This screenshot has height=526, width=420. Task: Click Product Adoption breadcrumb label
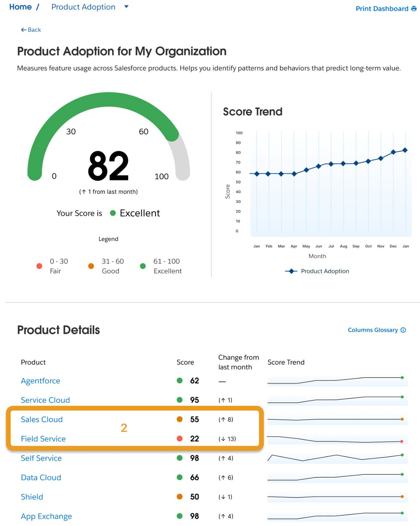click(x=83, y=7)
